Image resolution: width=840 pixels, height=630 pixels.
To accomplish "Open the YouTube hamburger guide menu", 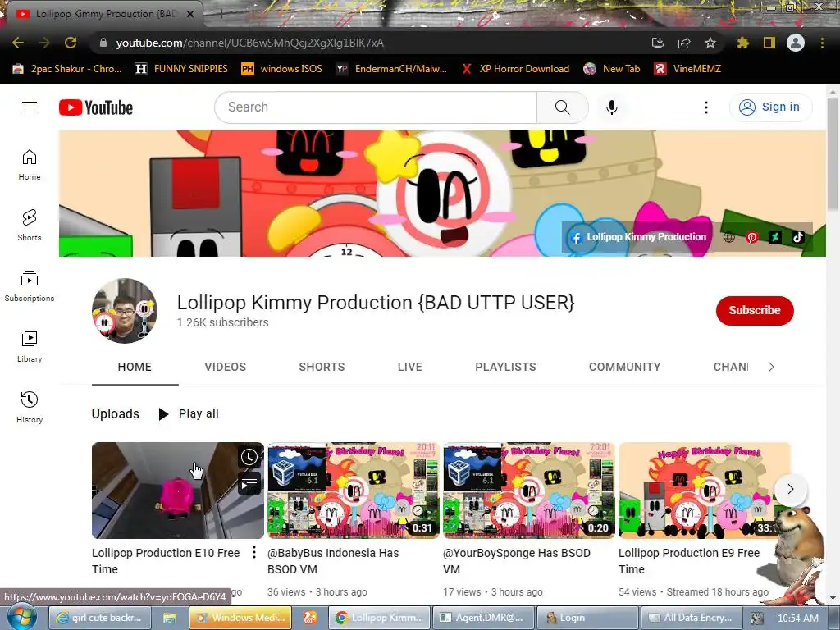I will (x=30, y=107).
